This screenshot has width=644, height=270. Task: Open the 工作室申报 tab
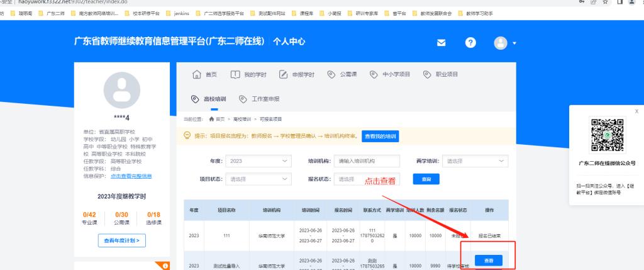[259, 99]
